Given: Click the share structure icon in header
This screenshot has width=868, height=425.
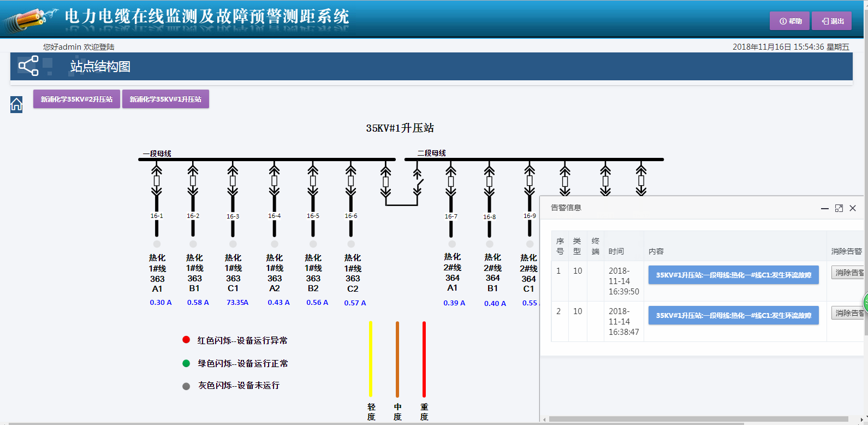Looking at the screenshot, I should [28, 66].
